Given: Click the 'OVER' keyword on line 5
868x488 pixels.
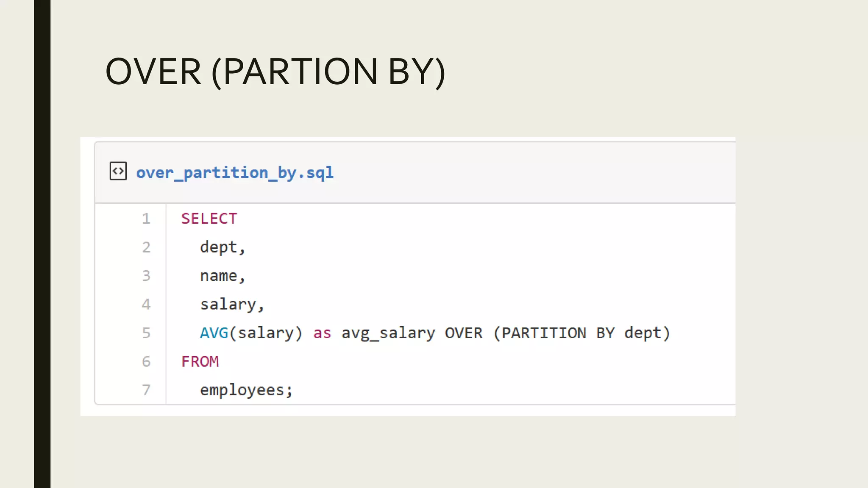Looking at the screenshot, I should (464, 333).
